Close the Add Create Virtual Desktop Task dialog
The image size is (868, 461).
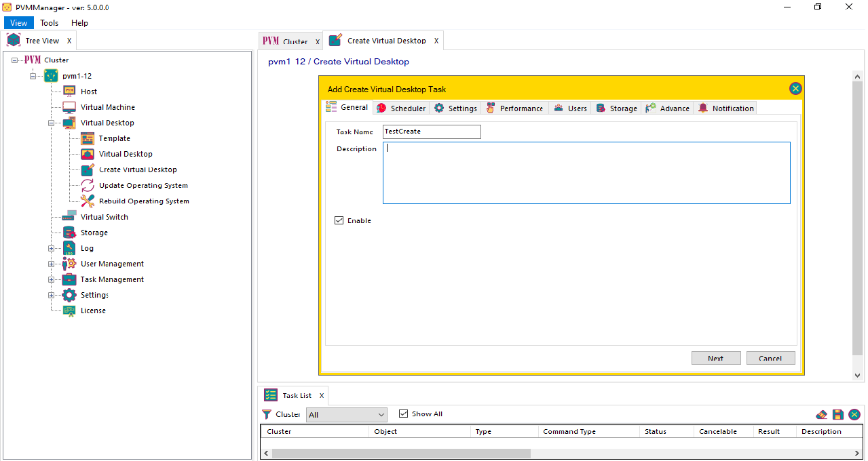[x=796, y=89]
